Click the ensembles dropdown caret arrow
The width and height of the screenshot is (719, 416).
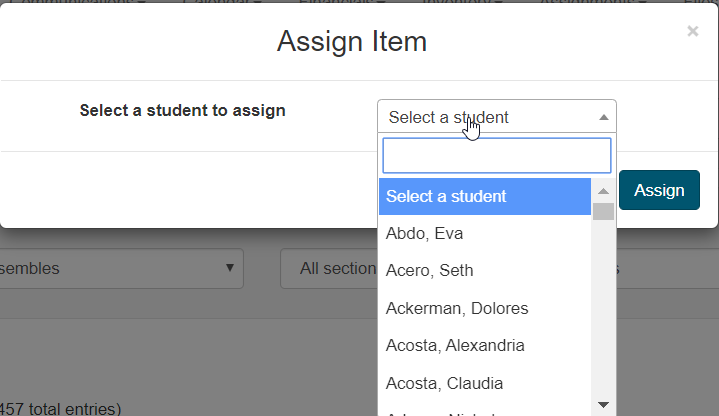229,268
